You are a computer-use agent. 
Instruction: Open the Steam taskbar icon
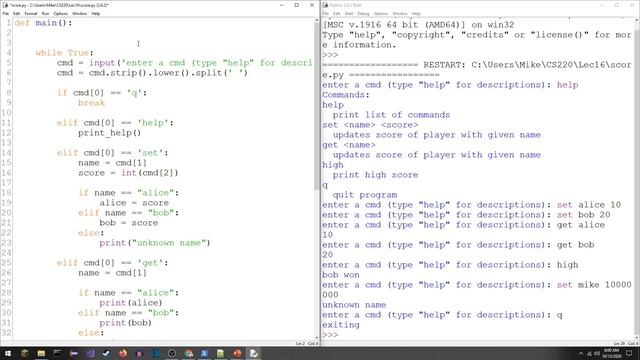pos(106,353)
